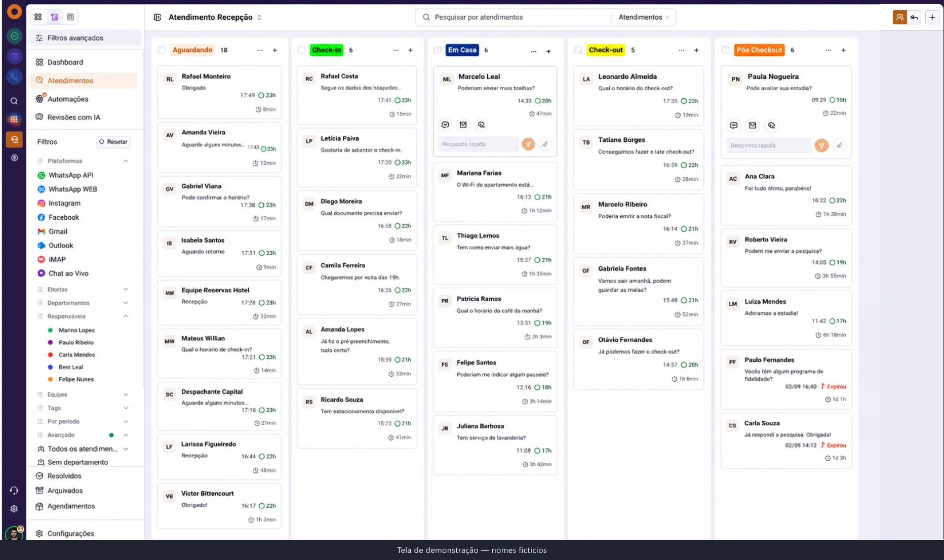This screenshot has height=560, width=944.
Task: Add a new card to Pós Checkout column
Action: [843, 50]
